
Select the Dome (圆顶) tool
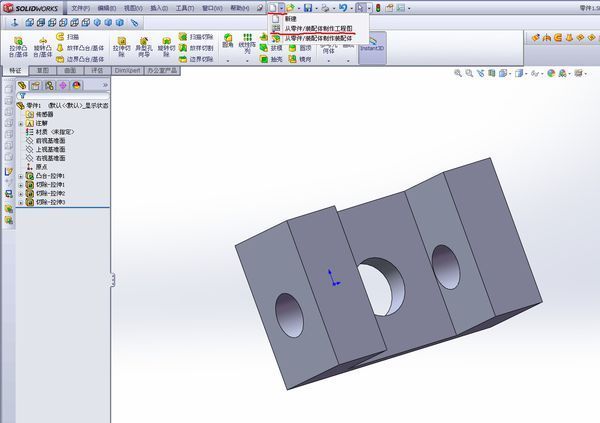(300, 48)
